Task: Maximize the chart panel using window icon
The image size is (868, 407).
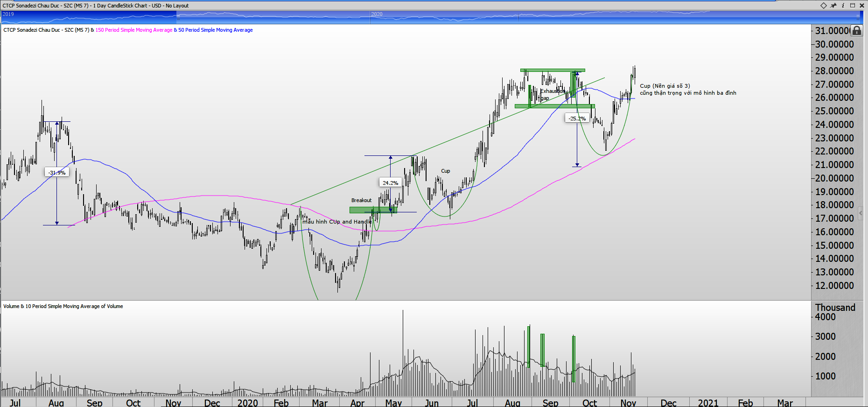Action: click(x=853, y=6)
